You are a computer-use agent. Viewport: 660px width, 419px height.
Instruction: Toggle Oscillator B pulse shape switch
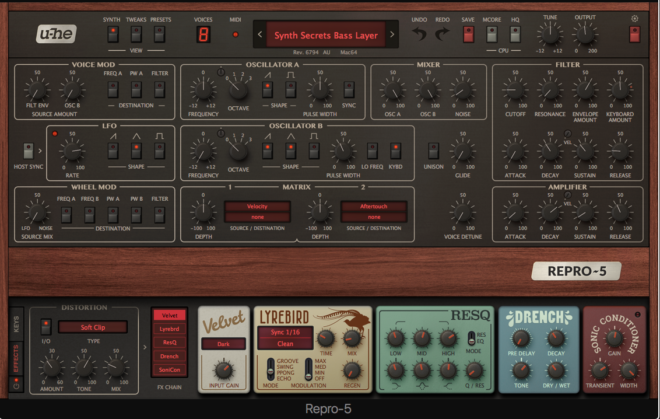tap(314, 150)
